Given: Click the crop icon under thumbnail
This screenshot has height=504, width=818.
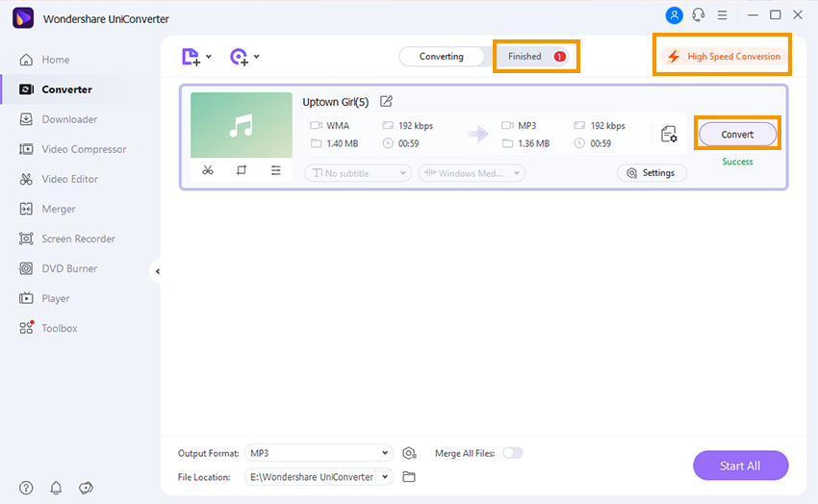Looking at the screenshot, I should (241, 170).
